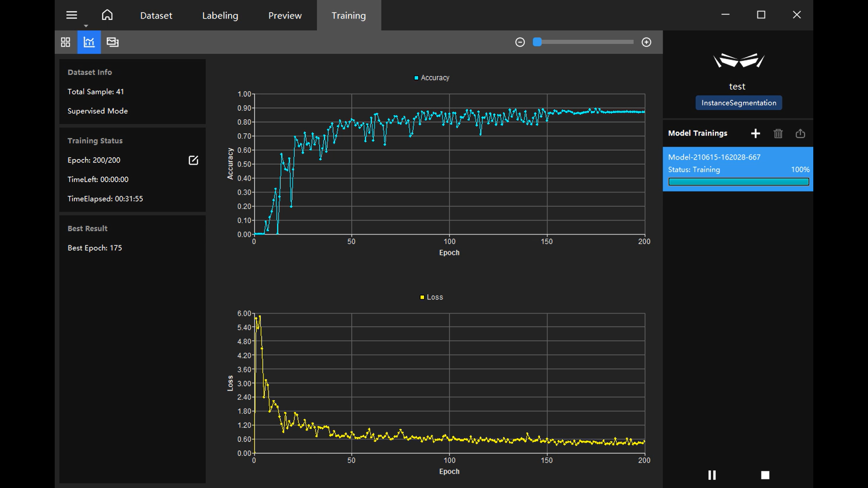Image resolution: width=868 pixels, height=488 pixels.
Task: Click the InstanceSegmentation label button
Action: pos(739,103)
